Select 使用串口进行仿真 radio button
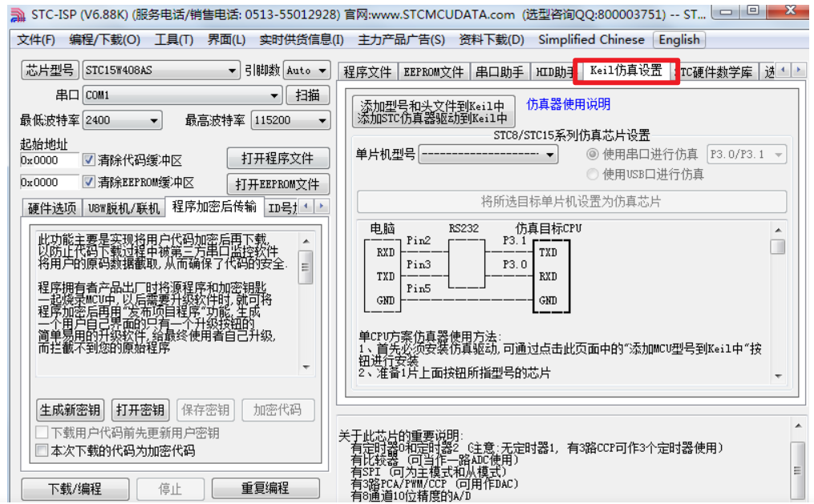Viewport: 814px width, 504px height. (592, 154)
